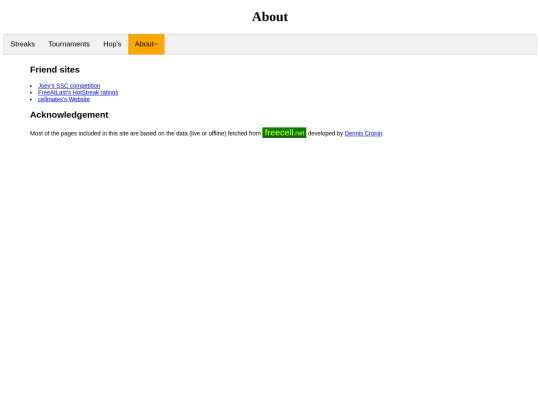Click the About page title

(x=270, y=17)
